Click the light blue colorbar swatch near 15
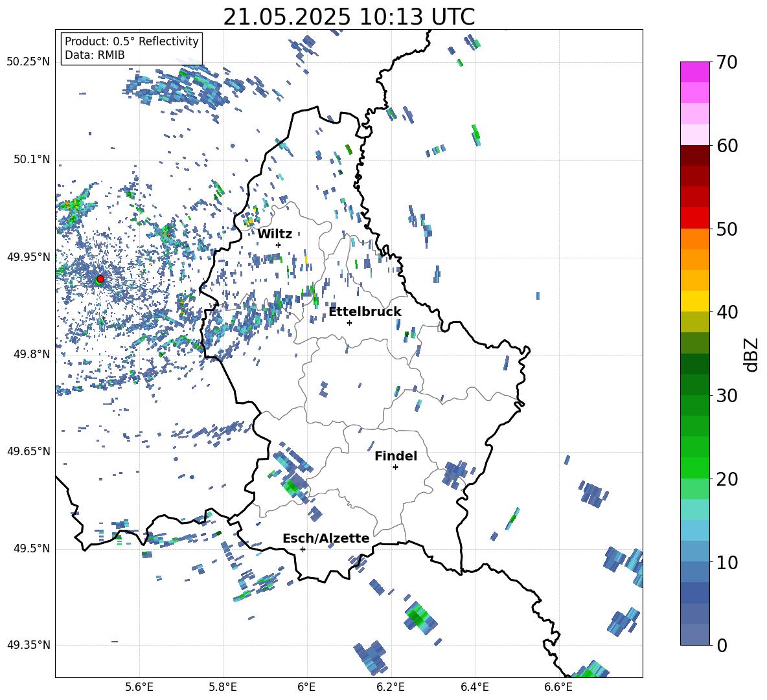 pos(694,530)
